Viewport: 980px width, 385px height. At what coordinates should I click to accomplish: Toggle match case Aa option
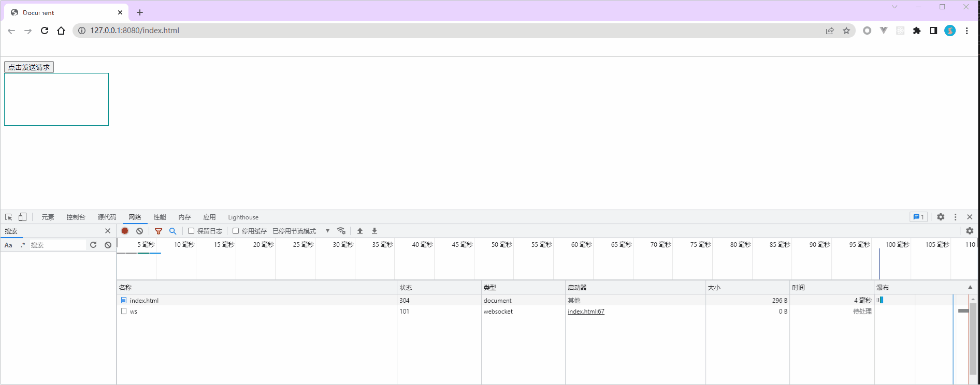coord(8,245)
